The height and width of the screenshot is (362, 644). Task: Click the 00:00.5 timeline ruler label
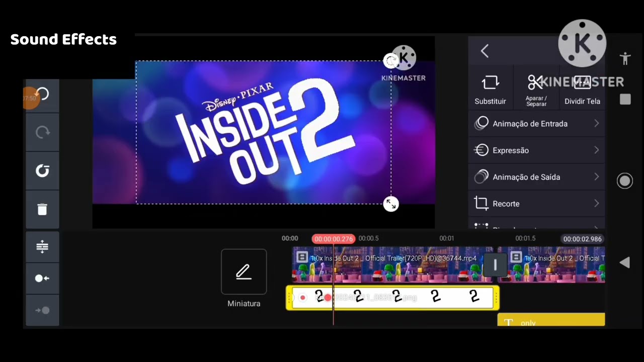[368, 238]
